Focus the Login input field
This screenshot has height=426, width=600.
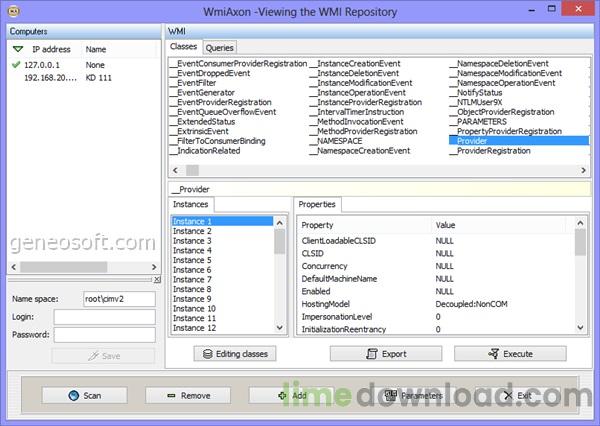click(104, 317)
